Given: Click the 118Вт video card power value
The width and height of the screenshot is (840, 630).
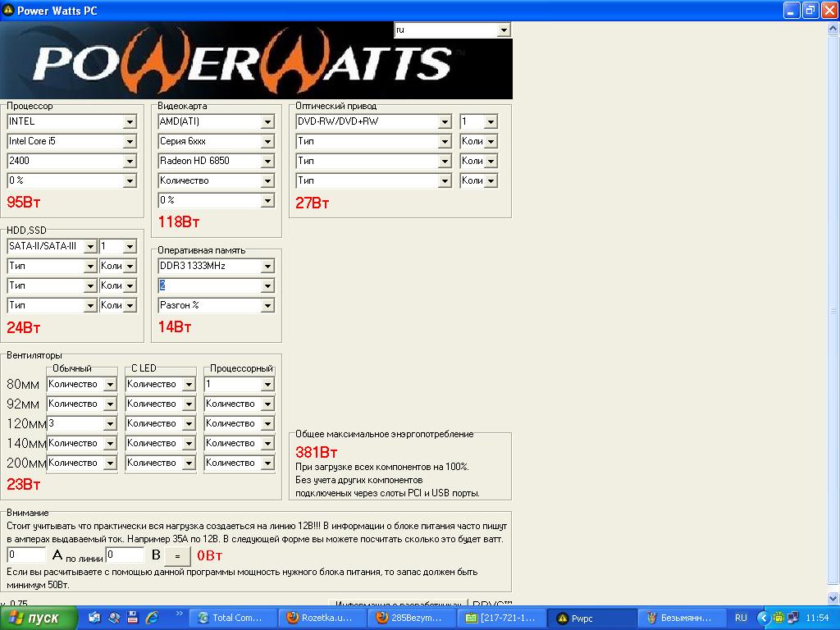Looking at the screenshot, I should [179, 221].
